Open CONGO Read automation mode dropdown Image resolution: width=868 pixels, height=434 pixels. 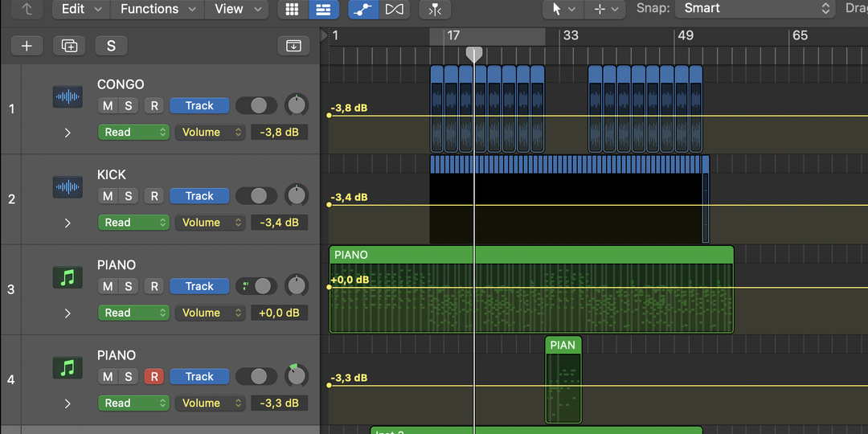133,133
